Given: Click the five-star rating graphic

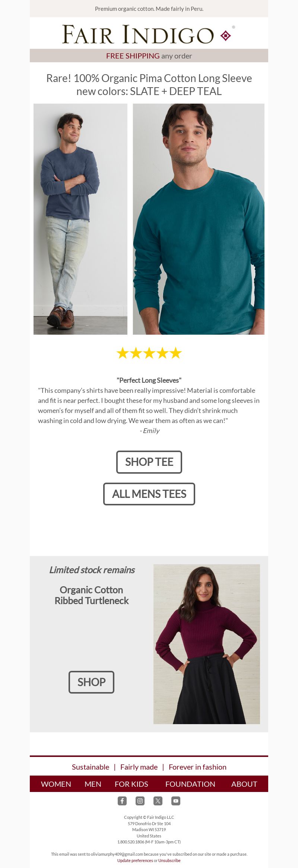Looking at the screenshot, I should [x=149, y=353].
